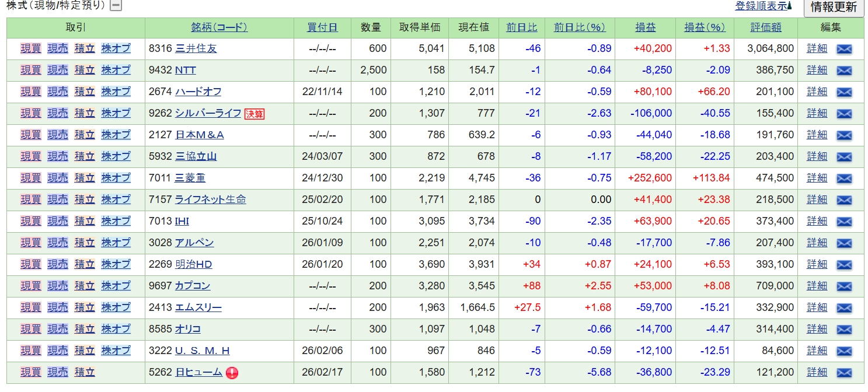
Task: Click the 決算 badge next to シルバーライフ
Action: (x=255, y=114)
